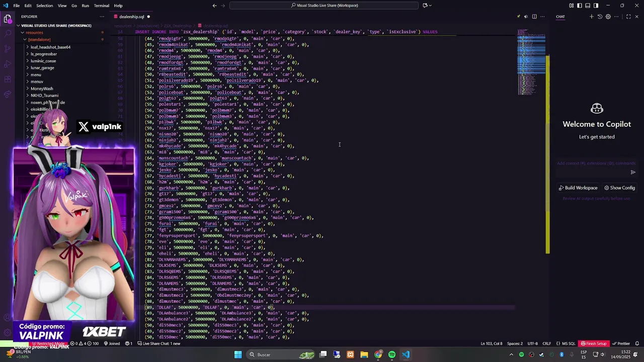Open the Run menu
Image resolution: width=644 pixels, height=362 pixels.
(x=86, y=6)
